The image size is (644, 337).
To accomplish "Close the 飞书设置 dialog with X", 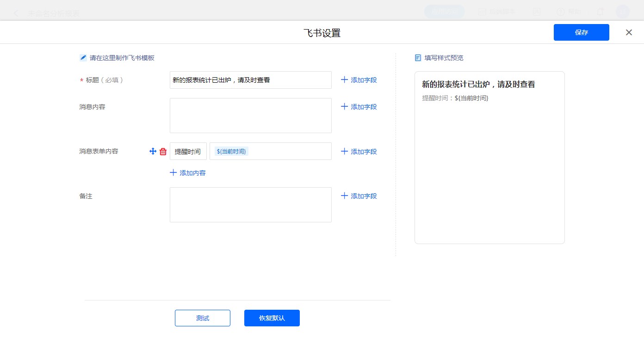I will point(629,32).
